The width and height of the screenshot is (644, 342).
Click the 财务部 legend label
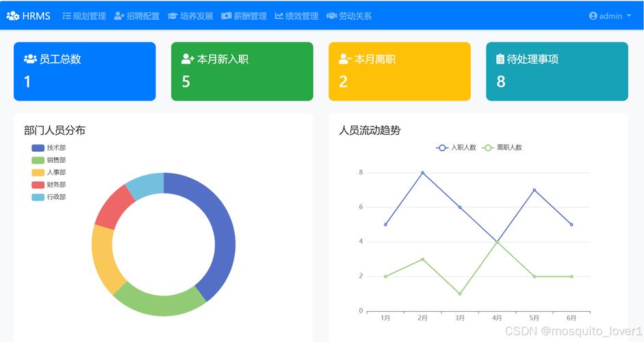(x=56, y=185)
